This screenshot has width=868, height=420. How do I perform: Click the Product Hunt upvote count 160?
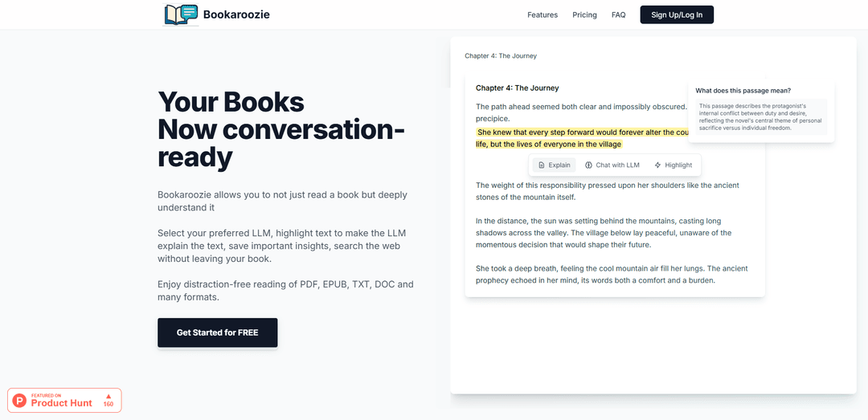(108, 404)
